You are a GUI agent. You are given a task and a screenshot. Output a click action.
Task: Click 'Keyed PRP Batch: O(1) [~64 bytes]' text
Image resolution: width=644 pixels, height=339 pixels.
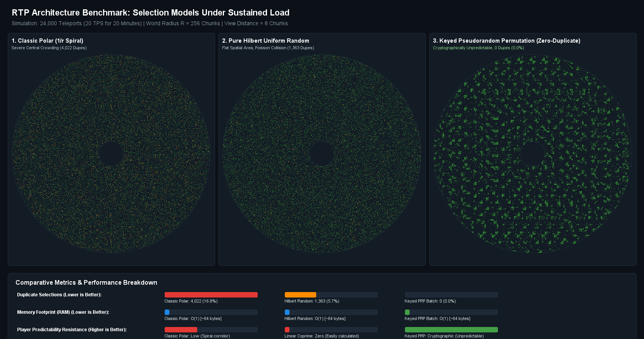437,318
